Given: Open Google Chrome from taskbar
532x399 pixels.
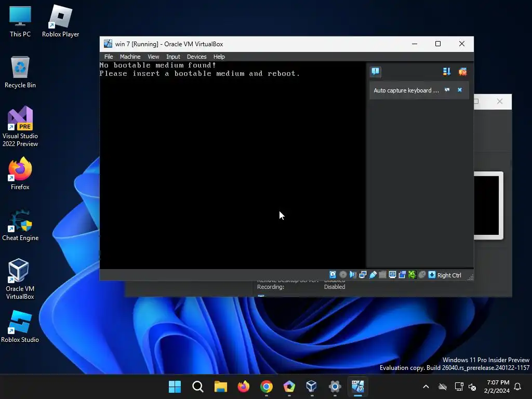Looking at the screenshot, I should coord(267,387).
